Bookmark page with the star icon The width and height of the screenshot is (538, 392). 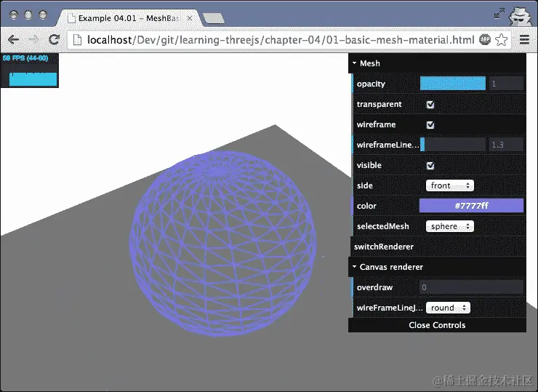point(502,40)
